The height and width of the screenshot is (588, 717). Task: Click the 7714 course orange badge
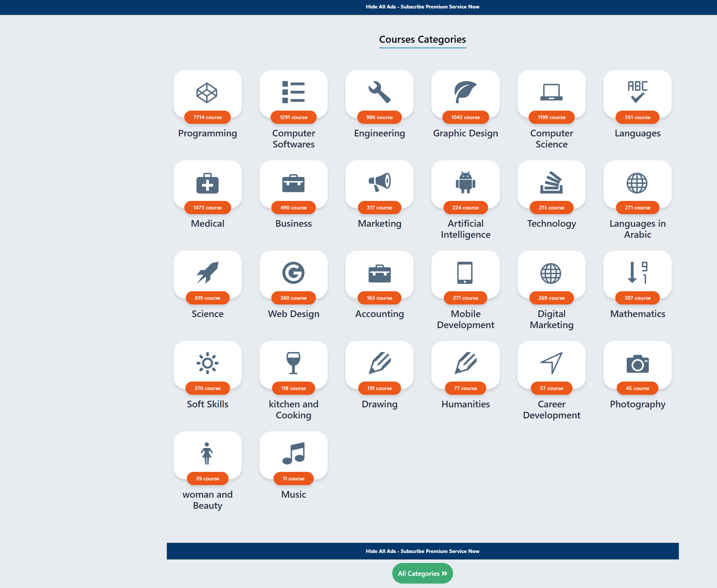click(x=207, y=117)
